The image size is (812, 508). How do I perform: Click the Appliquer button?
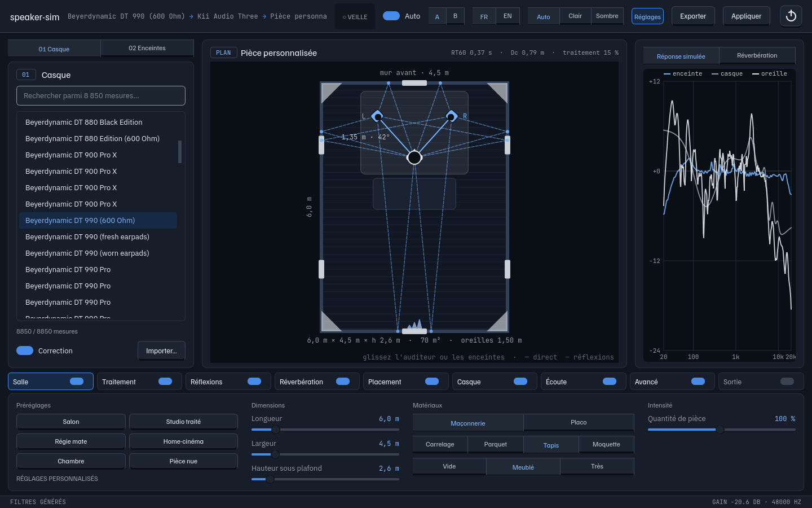click(746, 16)
